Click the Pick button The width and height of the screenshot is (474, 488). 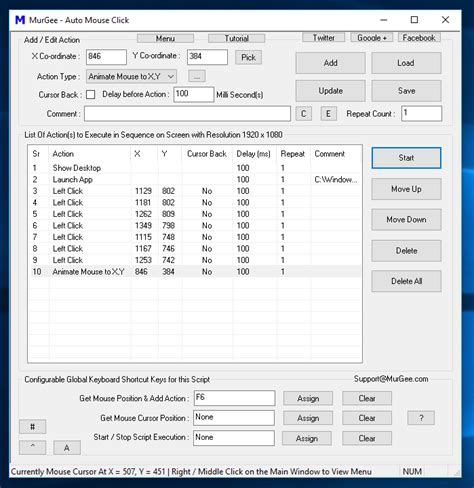pos(248,57)
